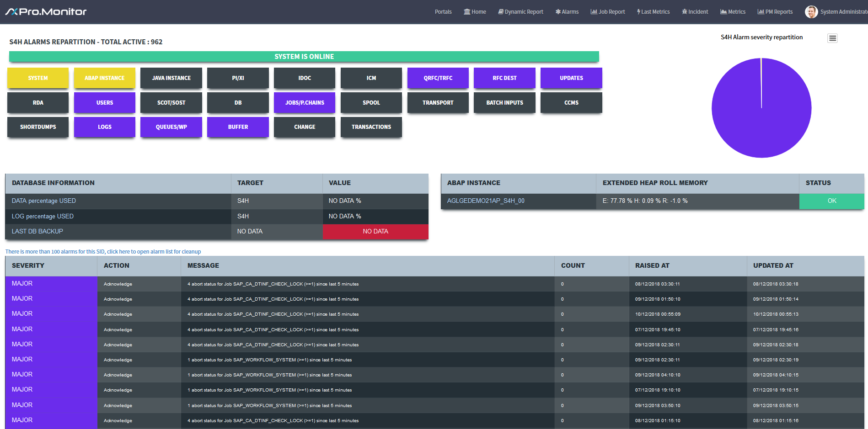The image size is (868, 429).
Task: Open the chart hamburger menu icon
Action: coord(832,38)
